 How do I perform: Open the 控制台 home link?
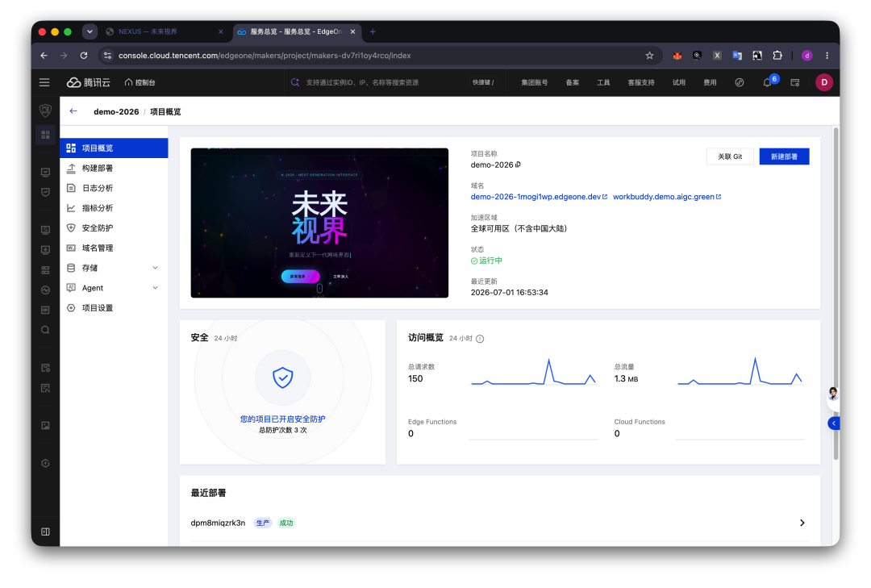tap(140, 82)
